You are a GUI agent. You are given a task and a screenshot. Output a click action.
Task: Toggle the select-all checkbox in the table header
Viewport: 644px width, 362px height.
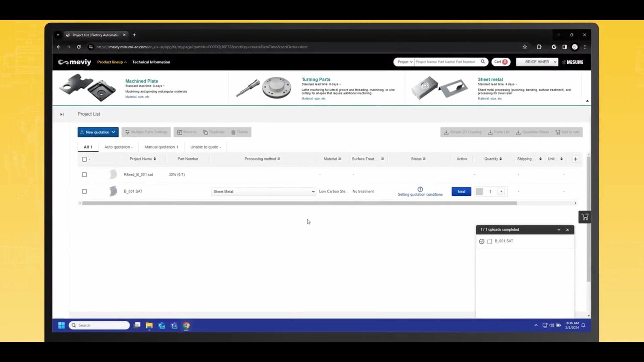tap(85, 159)
